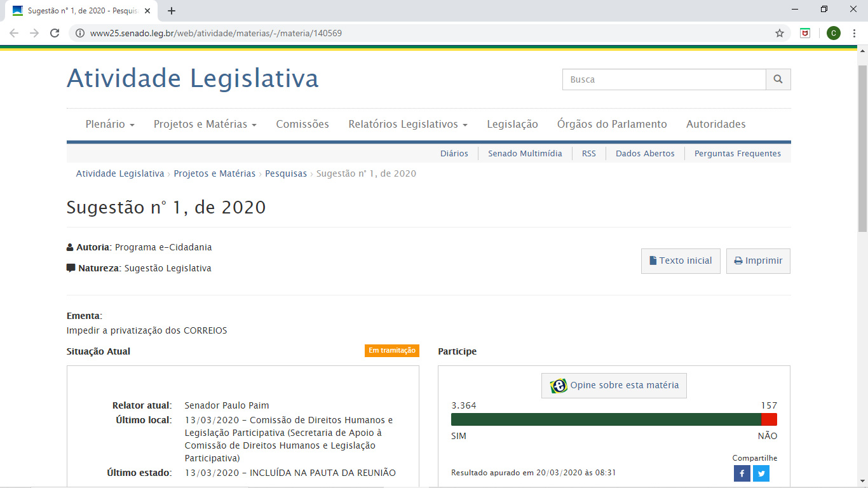Click the Texto inicial button
The width and height of the screenshot is (868, 488).
pyautogui.click(x=681, y=261)
